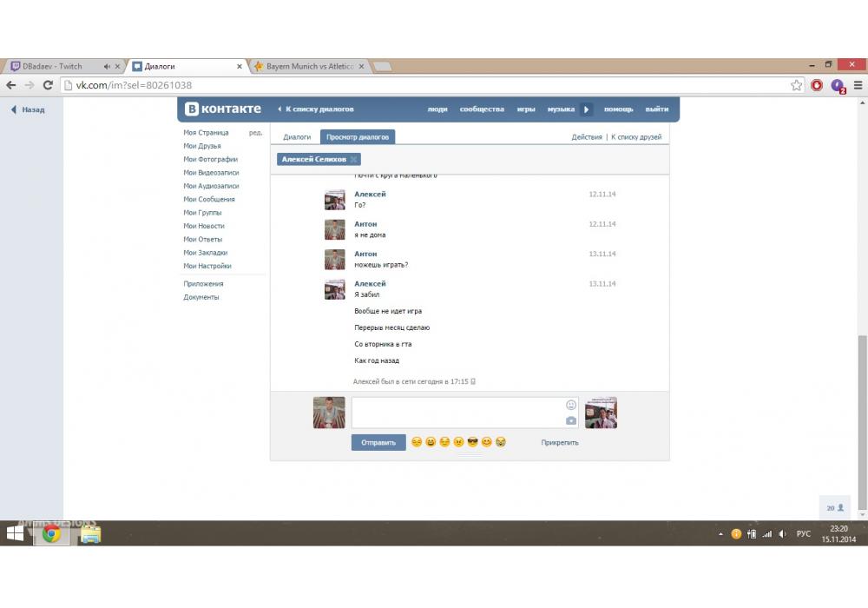Insert the sunglasses emoji
The image size is (868, 608).
[x=472, y=442]
